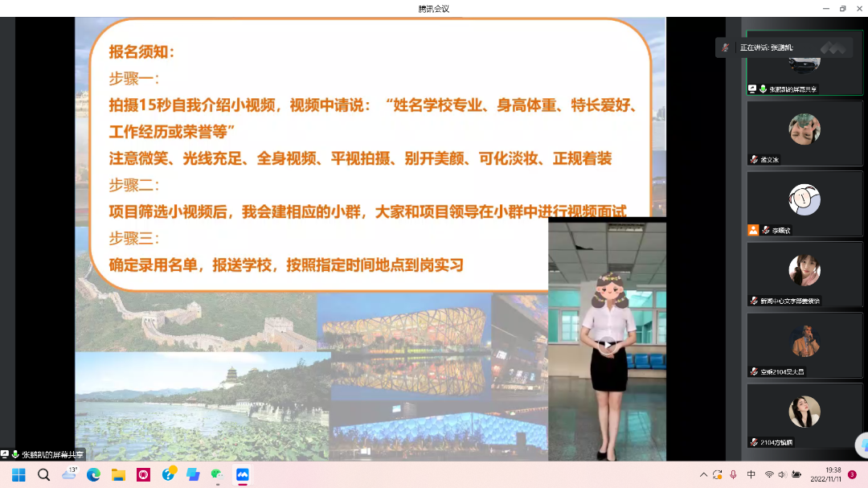Click the muted mic icon in speaking banner
The image size is (868, 488).
(x=725, y=47)
